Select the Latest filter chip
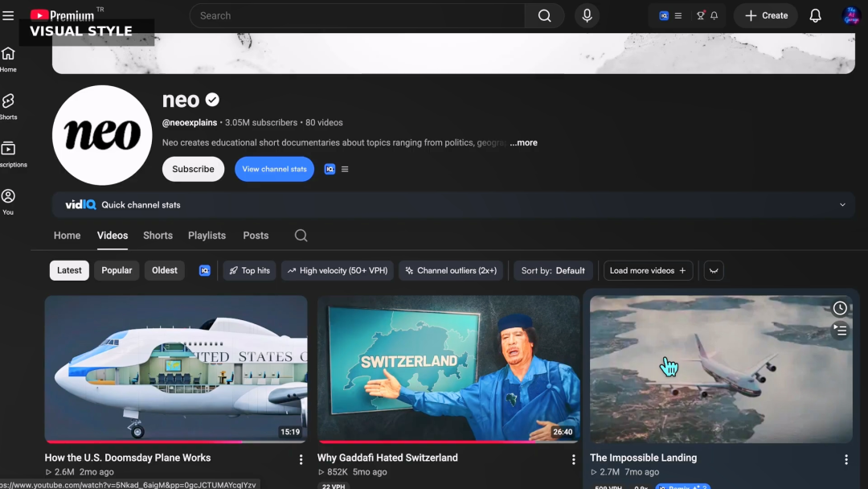Viewport: 868px width, 489px height. pyautogui.click(x=69, y=271)
